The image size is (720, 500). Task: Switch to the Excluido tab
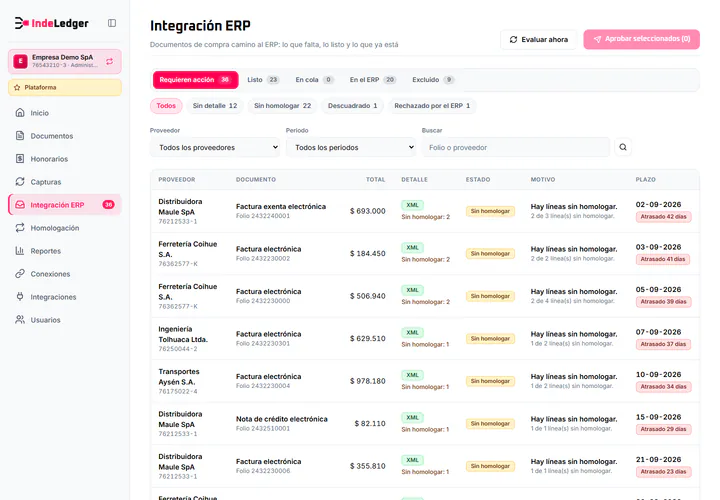(x=433, y=79)
